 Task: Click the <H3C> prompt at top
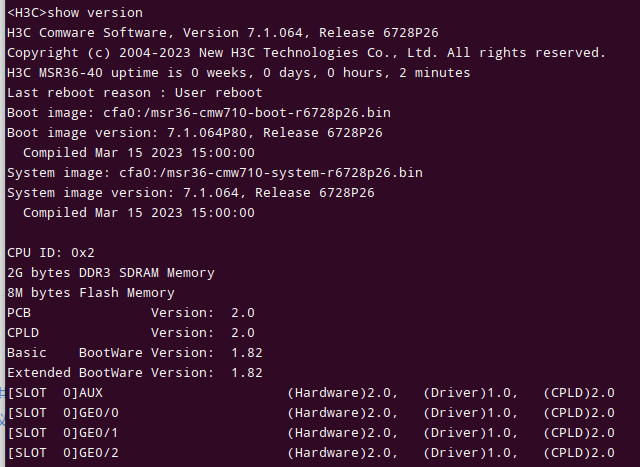[26, 12]
